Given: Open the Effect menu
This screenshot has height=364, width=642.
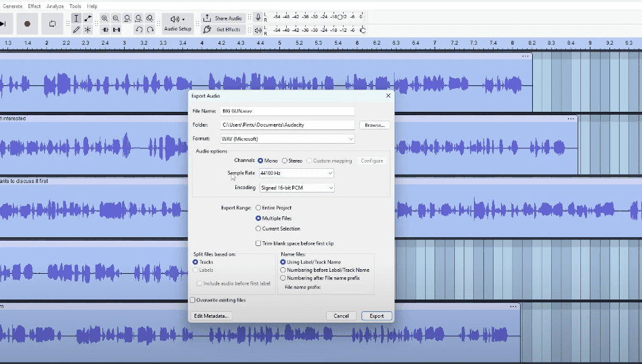Looking at the screenshot, I should [x=34, y=6].
